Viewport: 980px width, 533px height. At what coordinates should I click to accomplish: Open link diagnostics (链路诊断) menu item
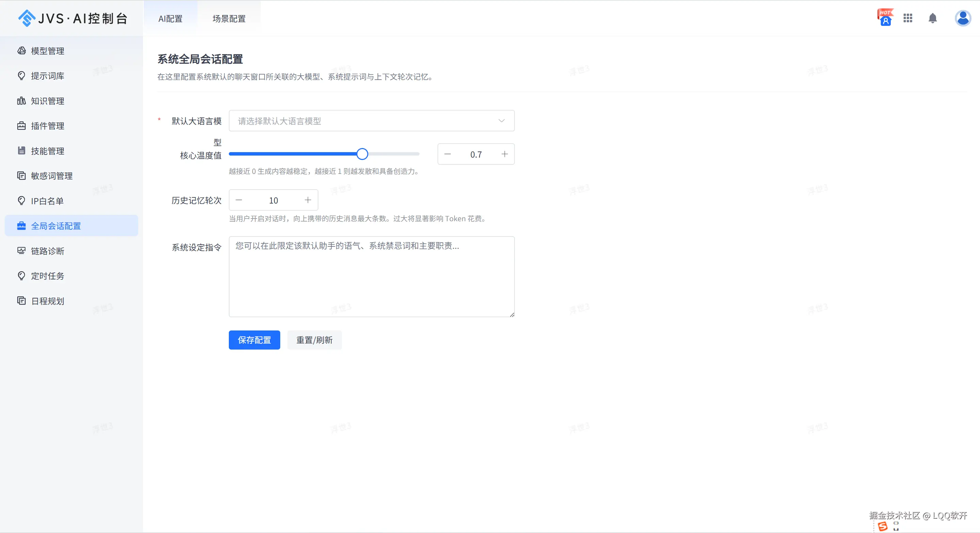[x=48, y=251]
